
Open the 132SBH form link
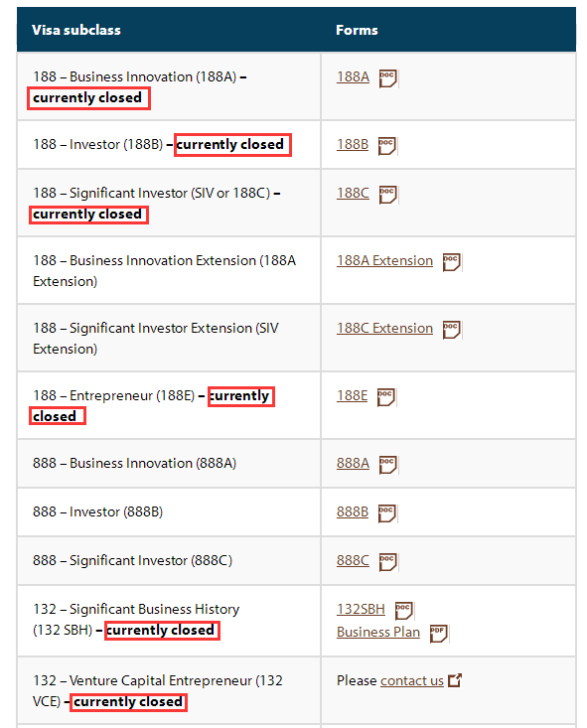361,609
